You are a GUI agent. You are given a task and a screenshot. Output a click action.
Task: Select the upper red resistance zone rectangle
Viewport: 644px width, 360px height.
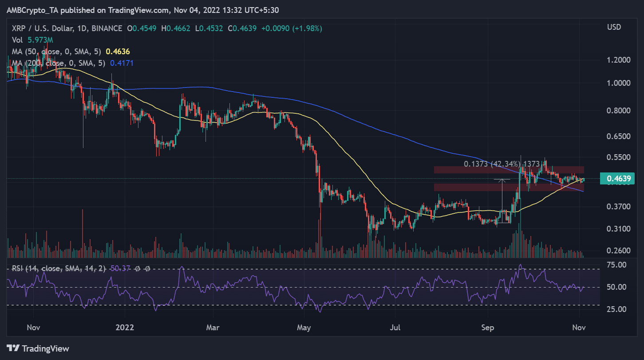point(509,170)
